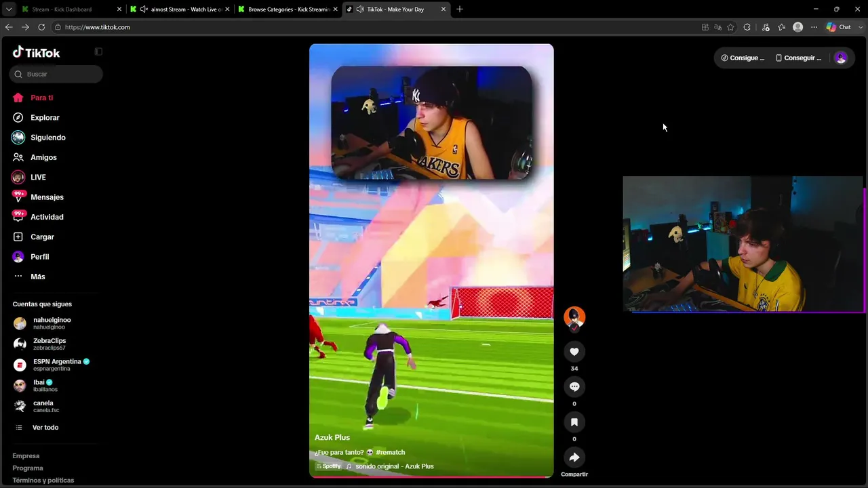The width and height of the screenshot is (868, 488).
Task: Open the Empresa footer section
Action: click(x=26, y=456)
